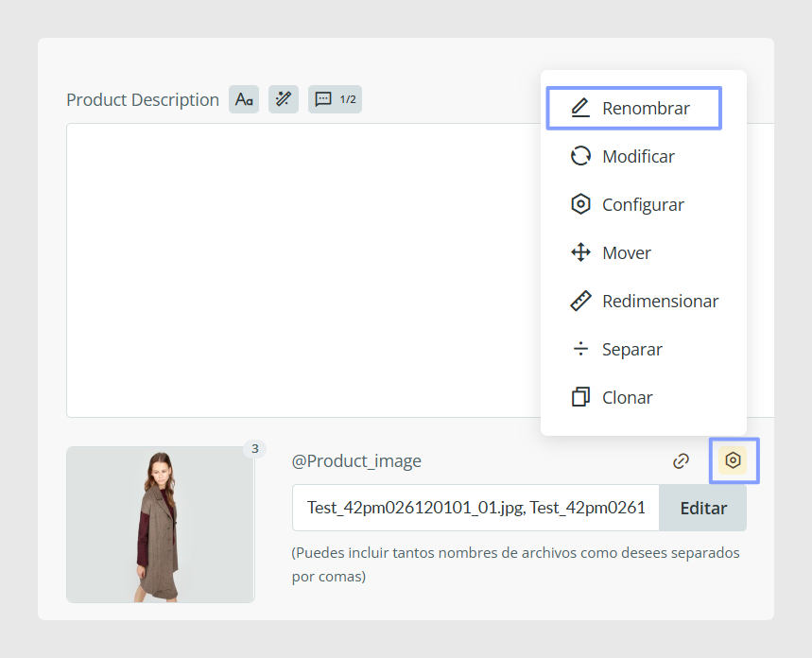Select the Product Description heading label

pos(143,99)
